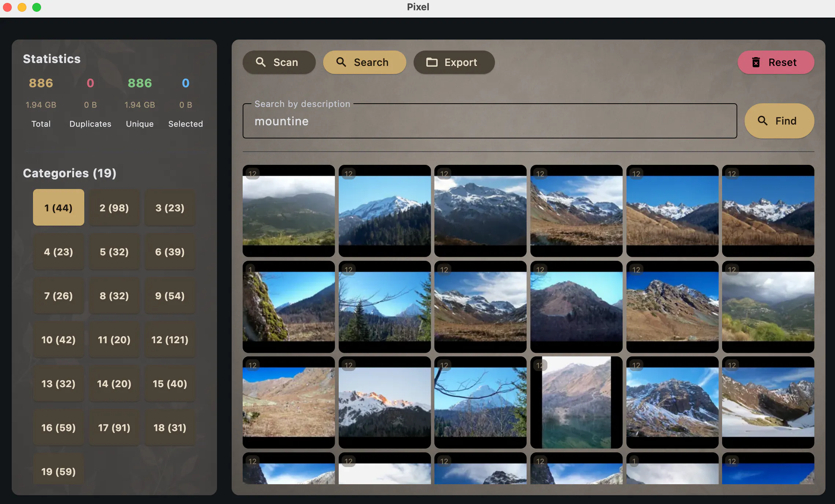Click the red duplicates count 0
This screenshot has width=835, height=504.
(90, 83)
